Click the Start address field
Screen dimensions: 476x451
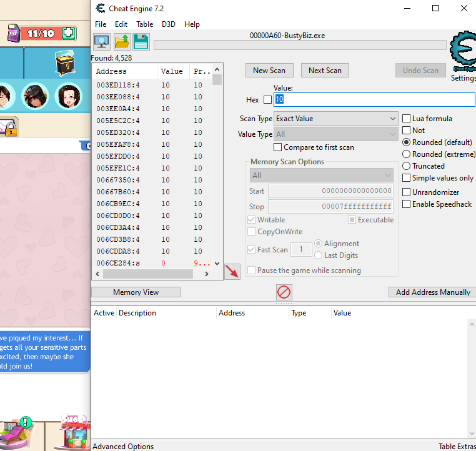[x=330, y=191]
